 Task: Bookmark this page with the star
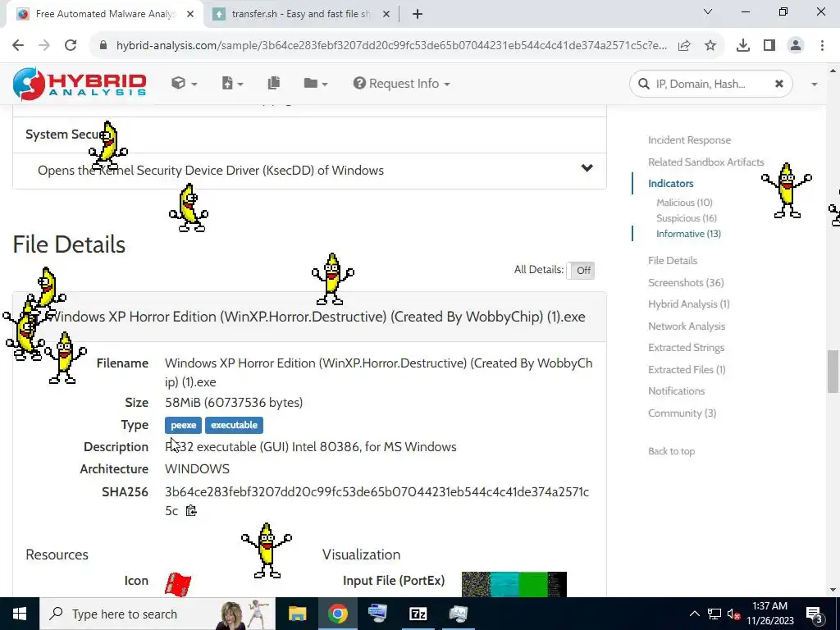[710, 46]
